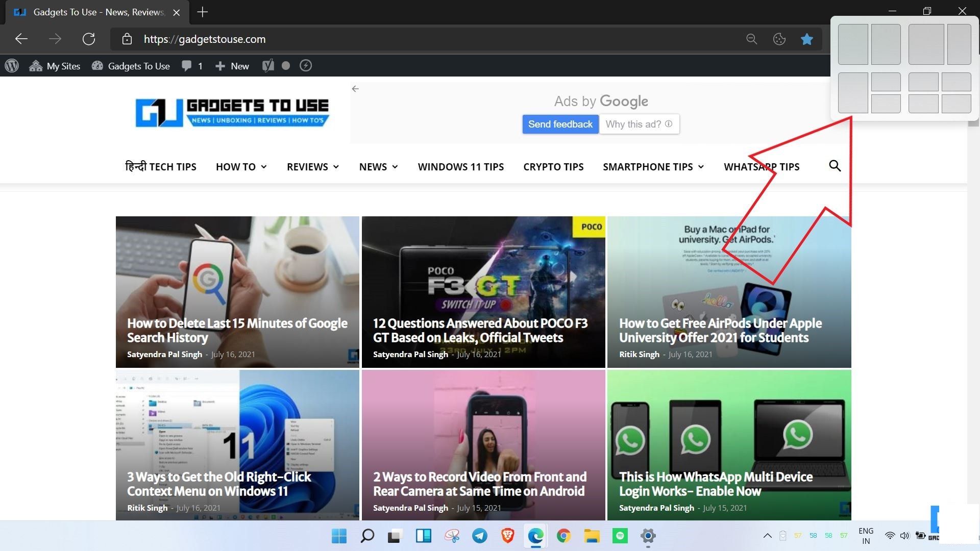Open Widgets on taskbar
The width and height of the screenshot is (980, 551).
423,536
